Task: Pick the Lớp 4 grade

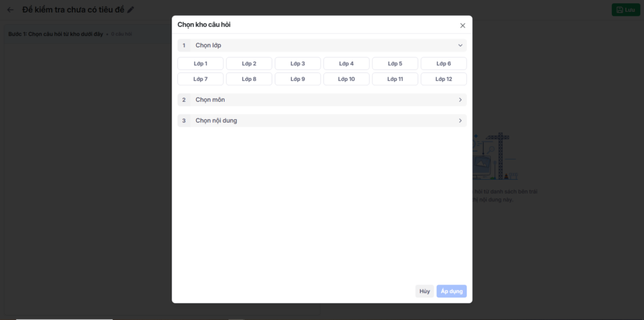Action: [347, 63]
